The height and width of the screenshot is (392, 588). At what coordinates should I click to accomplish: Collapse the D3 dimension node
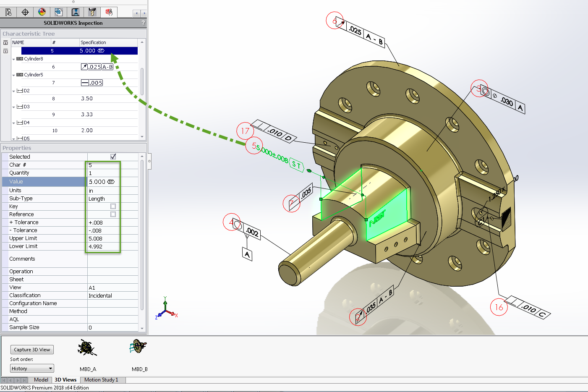tap(14, 107)
